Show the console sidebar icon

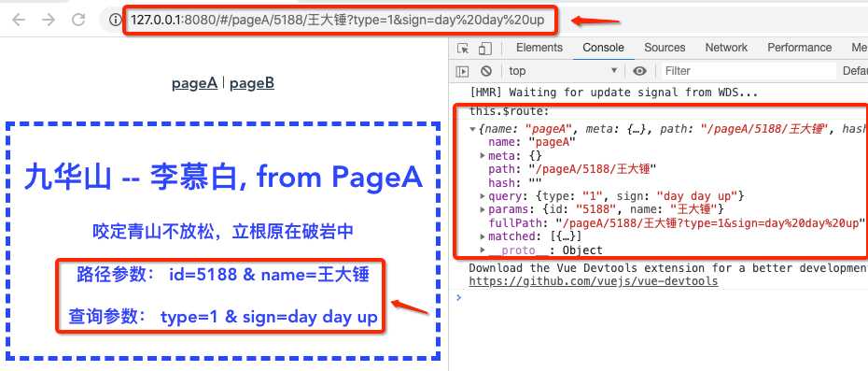coord(462,71)
